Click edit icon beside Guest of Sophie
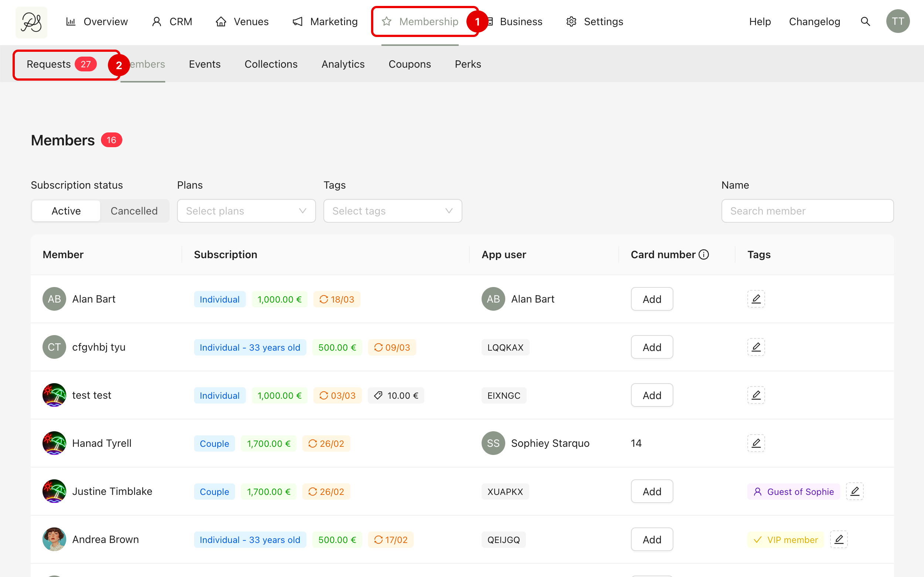This screenshot has height=577, width=924. 855,491
